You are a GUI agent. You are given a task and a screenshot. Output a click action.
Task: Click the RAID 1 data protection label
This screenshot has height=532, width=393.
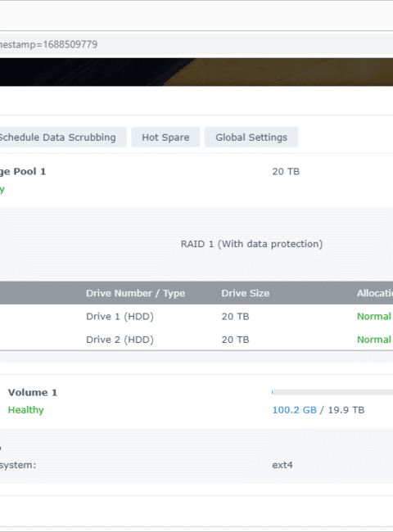pyautogui.click(x=251, y=244)
